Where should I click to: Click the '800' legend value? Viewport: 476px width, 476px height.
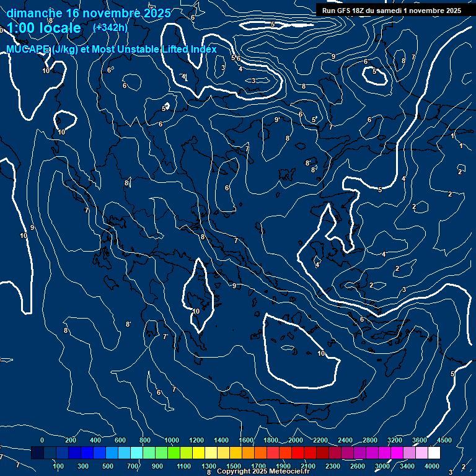coord(145,440)
